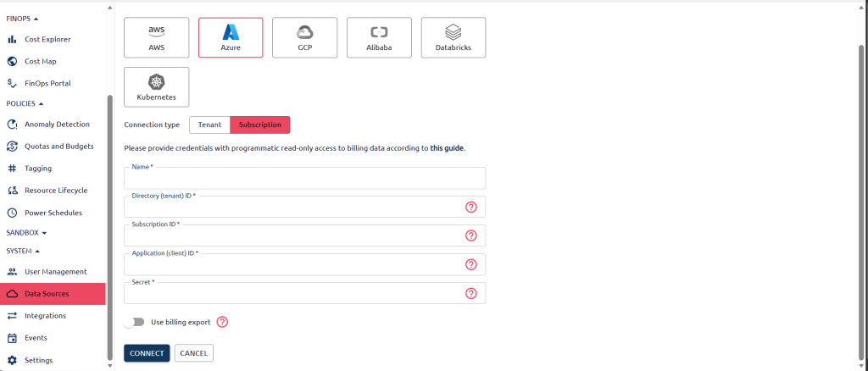Click the sidebar vertical scrollbar

[109, 227]
